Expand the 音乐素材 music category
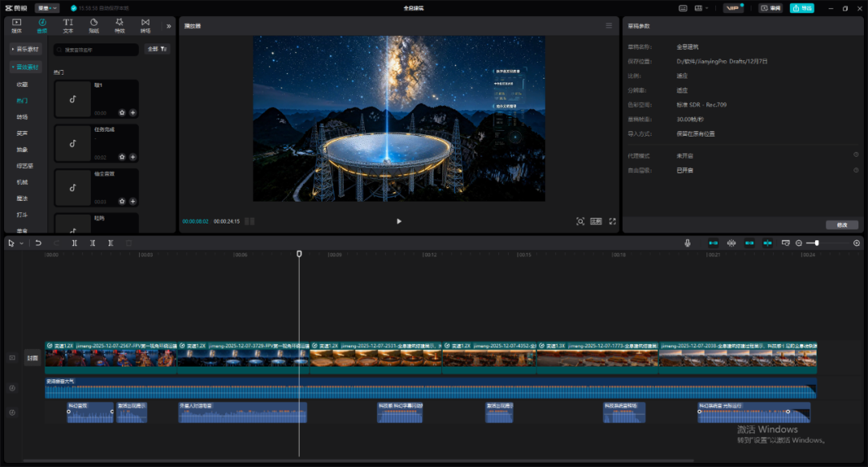This screenshot has width=868, height=467. pyautogui.click(x=26, y=49)
